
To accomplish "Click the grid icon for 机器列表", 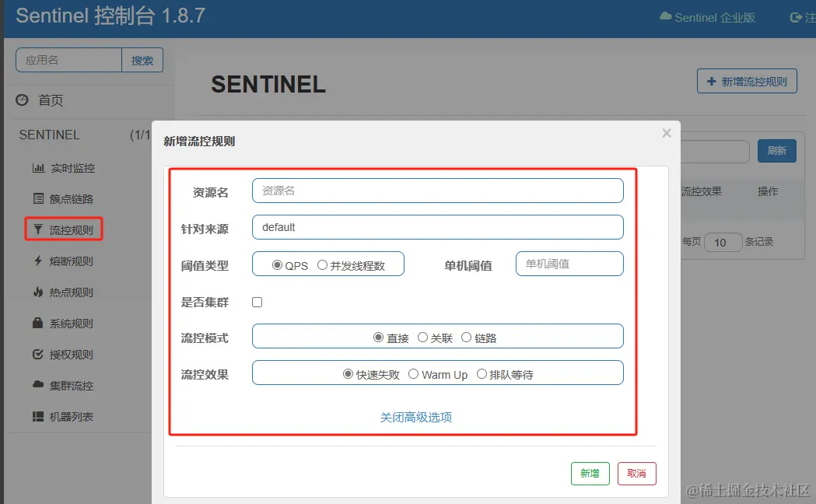I will pos(37,417).
